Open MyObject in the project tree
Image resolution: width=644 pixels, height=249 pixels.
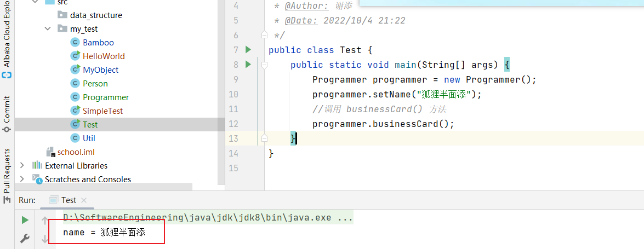point(101,70)
